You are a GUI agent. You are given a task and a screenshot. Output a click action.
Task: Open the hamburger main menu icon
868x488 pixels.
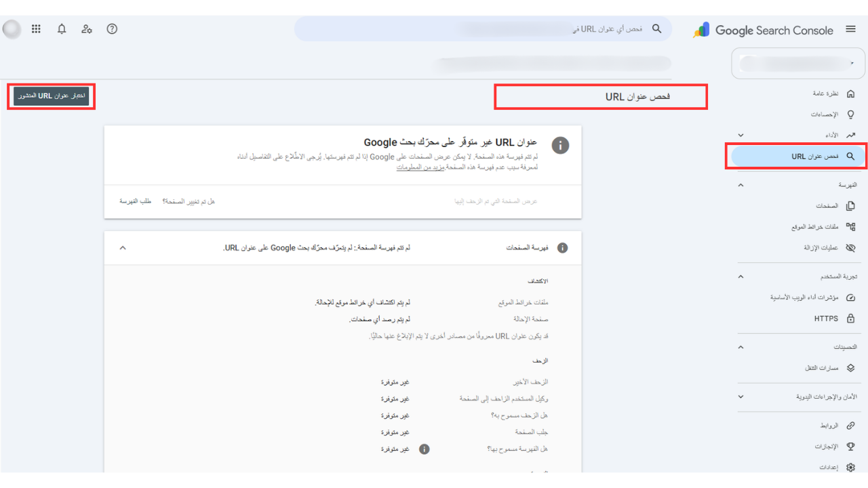coord(850,30)
